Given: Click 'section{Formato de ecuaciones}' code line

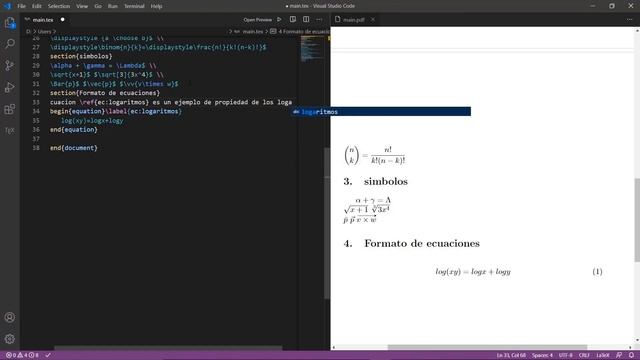Looking at the screenshot, I should (x=105, y=93).
